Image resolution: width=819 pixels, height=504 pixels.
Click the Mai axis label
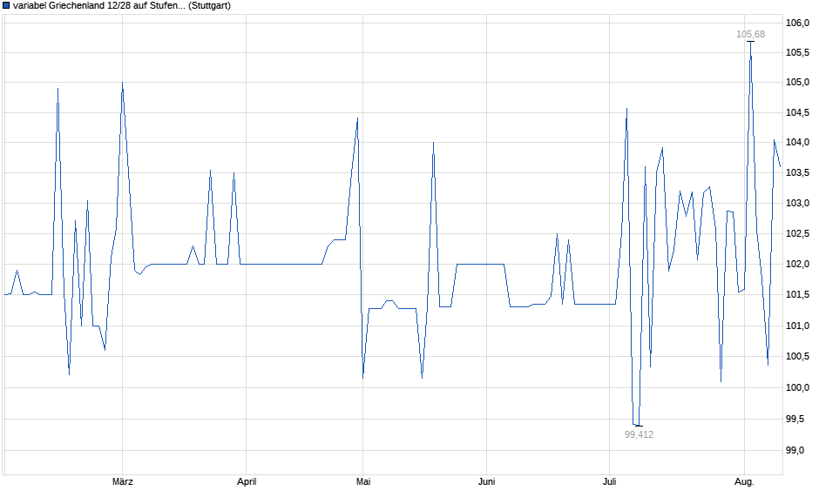coord(363,481)
